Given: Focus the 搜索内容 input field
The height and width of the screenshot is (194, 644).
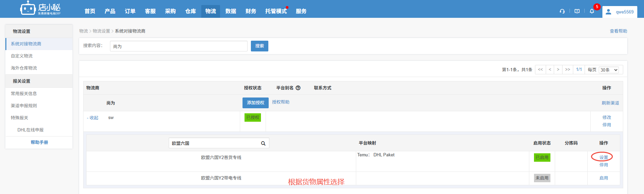Looking at the screenshot, I should (178, 46).
